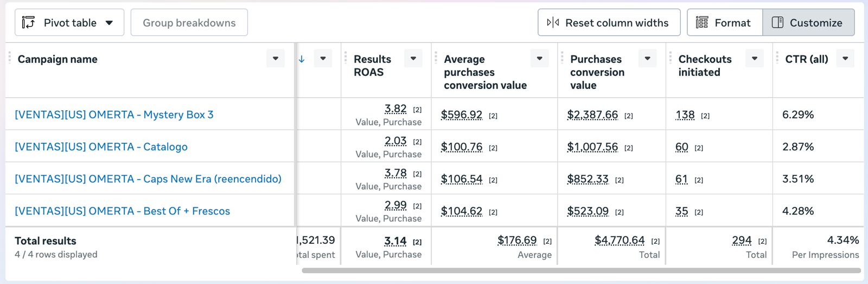The width and height of the screenshot is (868, 284).
Task: Click Average purchases conversion value header
Action: point(485,72)
